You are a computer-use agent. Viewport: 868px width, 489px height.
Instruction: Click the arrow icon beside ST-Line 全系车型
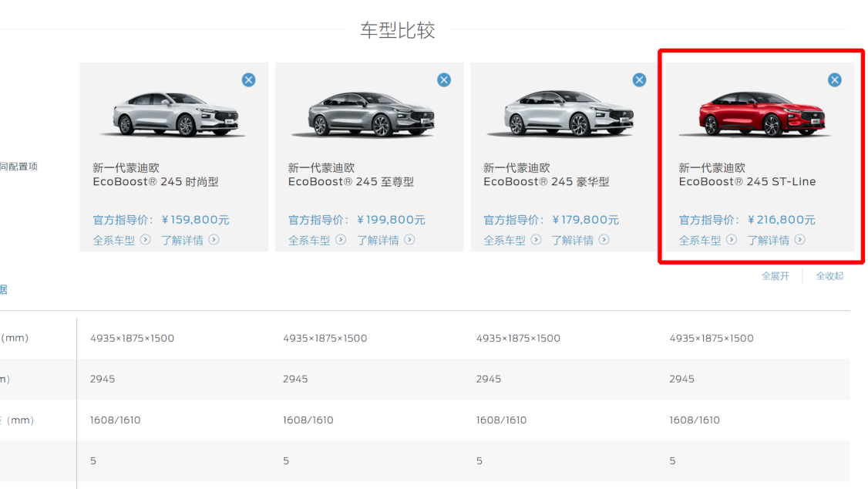(732, 240)
